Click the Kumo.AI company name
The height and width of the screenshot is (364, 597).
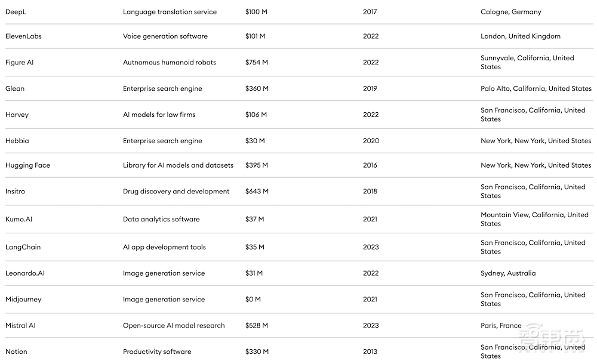pyautogui.click(x=19, y=219)
